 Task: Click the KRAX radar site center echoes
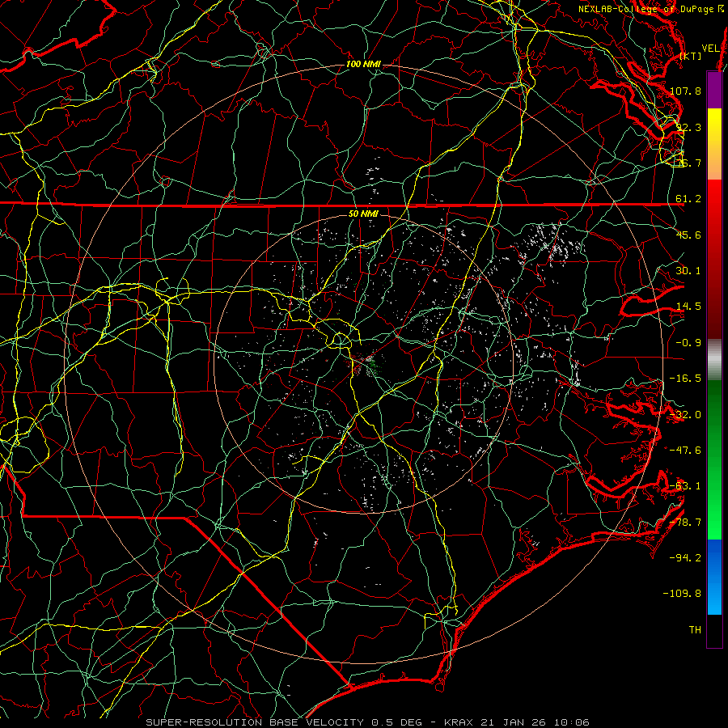coord(365,363)
